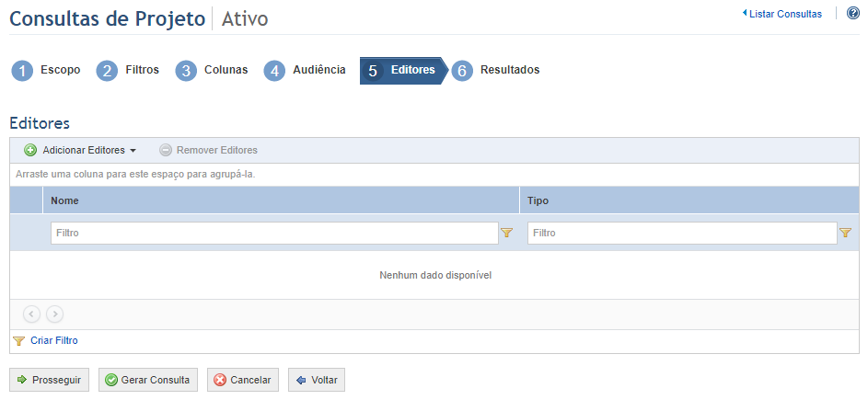This screenshot has height=400, width=868.
Task: Go to previous page arrow in grid
Action: pyautogui.click(x=31, y=314)
